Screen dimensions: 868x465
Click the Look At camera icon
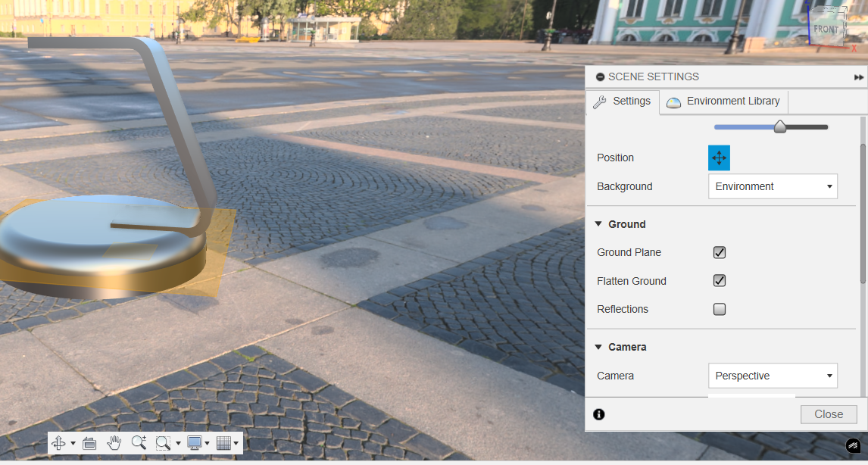[89, 443]
